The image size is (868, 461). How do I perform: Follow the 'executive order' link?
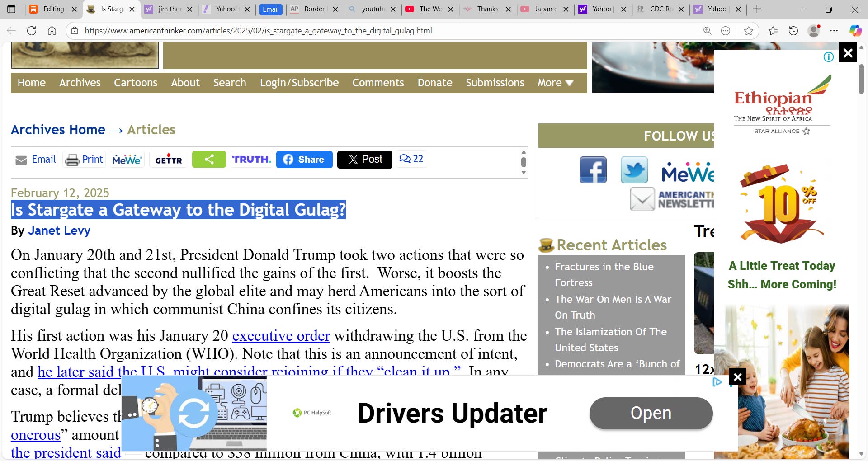tap(281, 336)
